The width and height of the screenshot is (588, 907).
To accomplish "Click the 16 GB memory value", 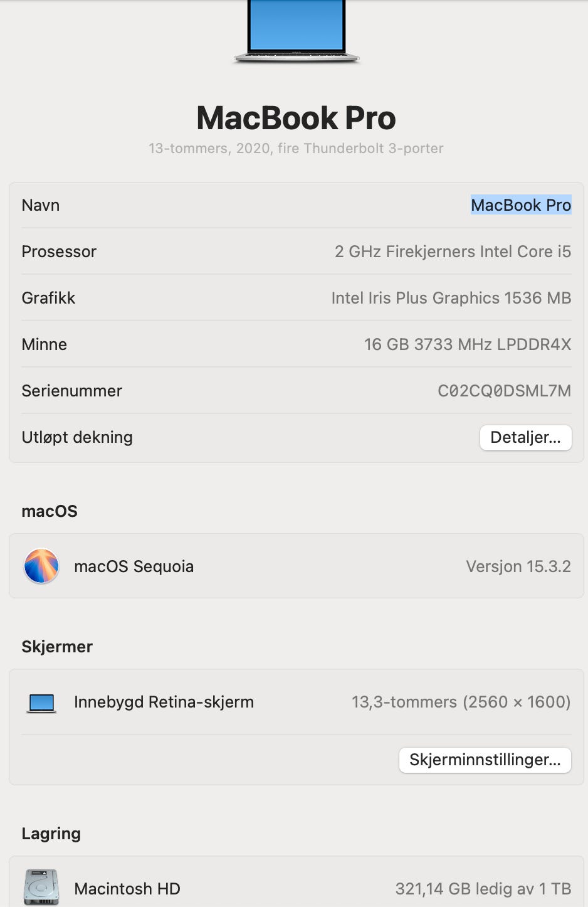I will tap(467, 344).
